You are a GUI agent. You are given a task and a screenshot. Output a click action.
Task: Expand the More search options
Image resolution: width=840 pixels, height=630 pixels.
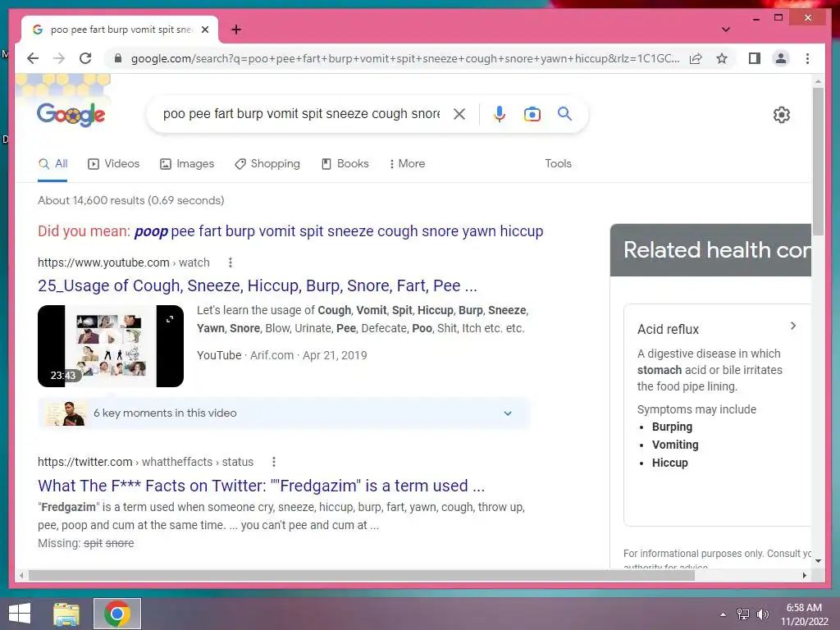(x=407, y=163)
